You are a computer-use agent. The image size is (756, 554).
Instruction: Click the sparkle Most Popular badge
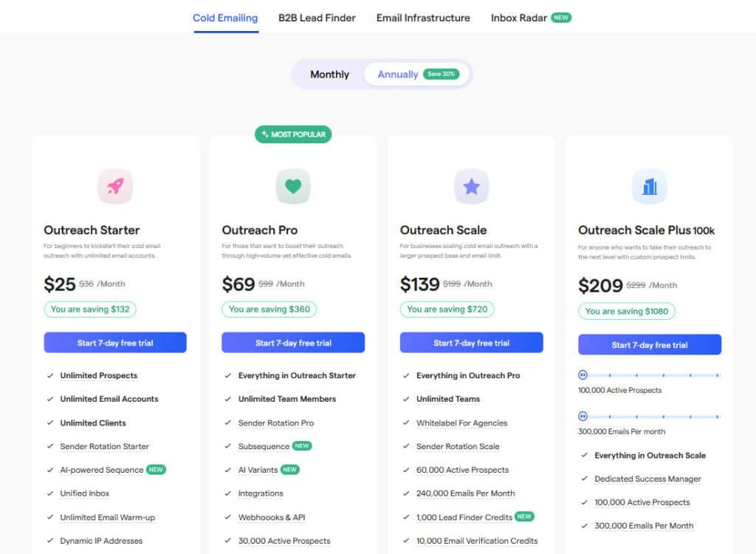click(293, 134)
